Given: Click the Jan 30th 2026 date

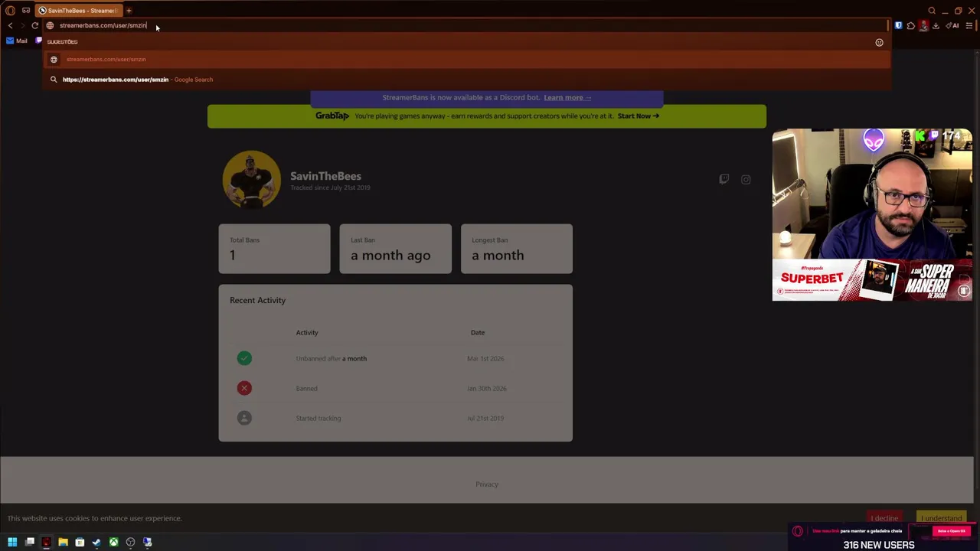Looking at the screenshot, I should click(x=486, y=388).
